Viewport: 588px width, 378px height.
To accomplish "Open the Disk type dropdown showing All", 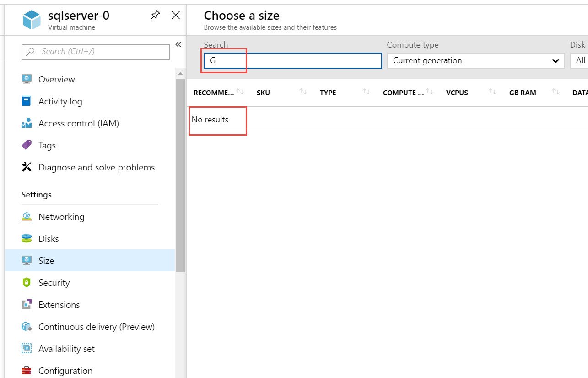I will [579, 60].
